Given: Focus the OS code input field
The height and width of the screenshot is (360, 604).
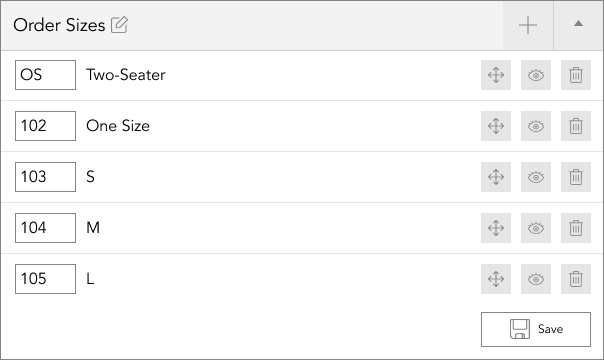Looking at the screenshot, I should [45, 75].
